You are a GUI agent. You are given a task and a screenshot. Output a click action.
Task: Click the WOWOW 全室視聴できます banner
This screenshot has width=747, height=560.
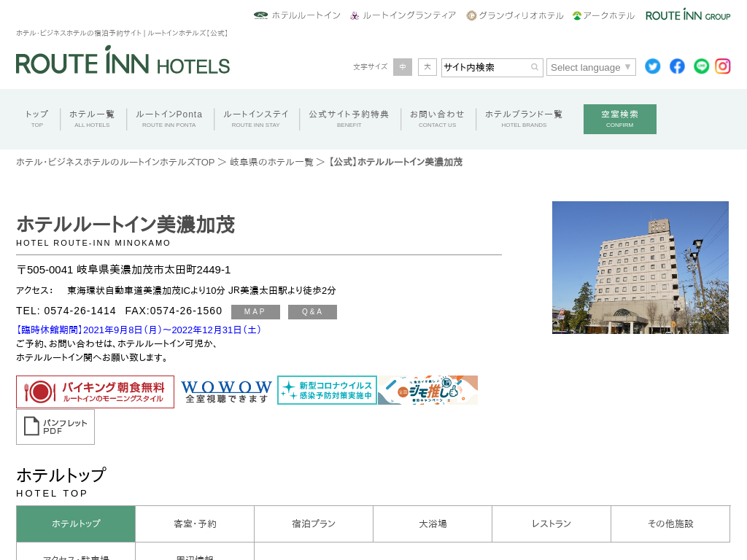226,392
